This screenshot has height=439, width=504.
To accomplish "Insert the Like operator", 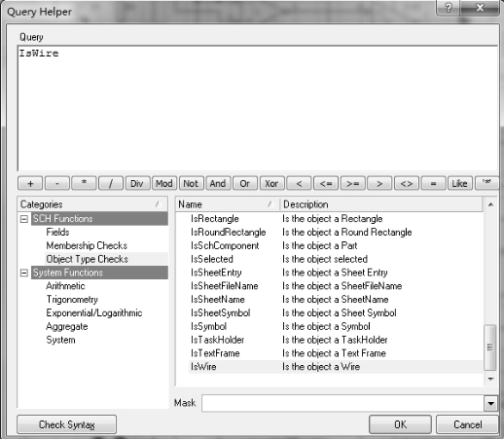I will (460, 183).
